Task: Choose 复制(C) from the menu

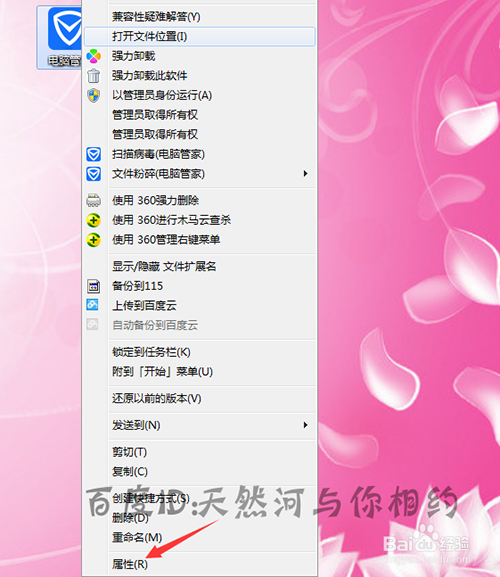Action: pos(200,472)
